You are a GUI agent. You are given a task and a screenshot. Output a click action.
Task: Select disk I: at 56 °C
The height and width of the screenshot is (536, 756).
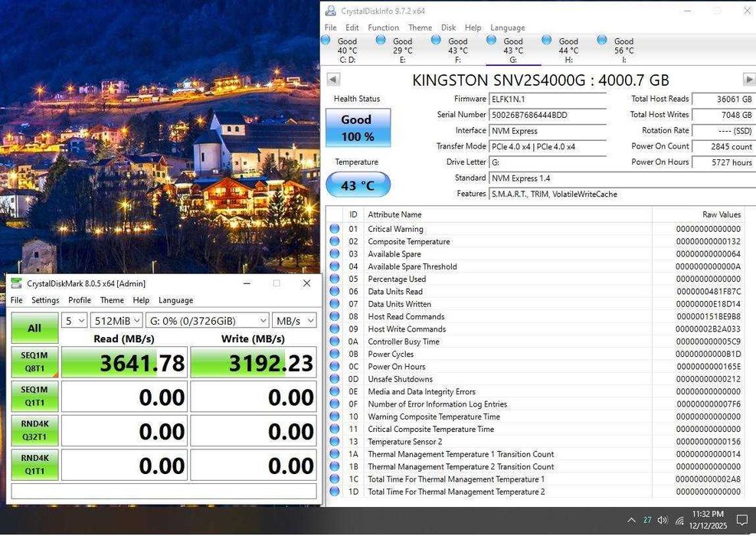(x=624, y=50)
